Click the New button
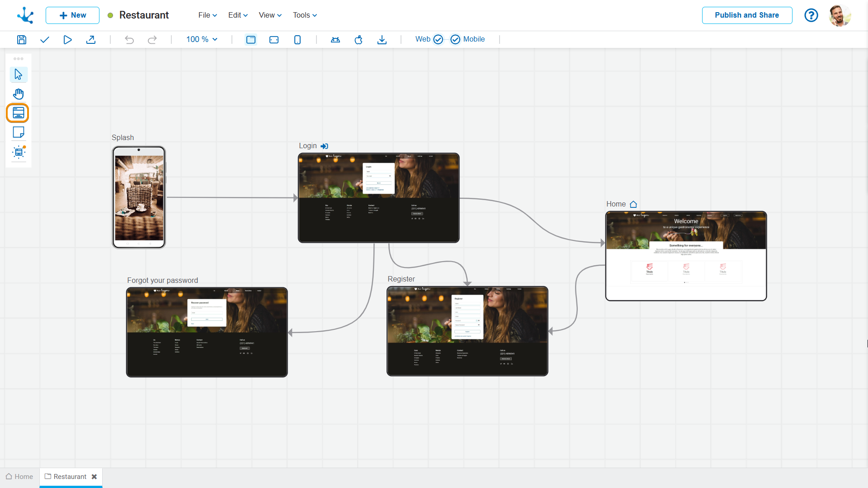Image resolution: width=868 pixels, height=488 pixels. [72, 15]
